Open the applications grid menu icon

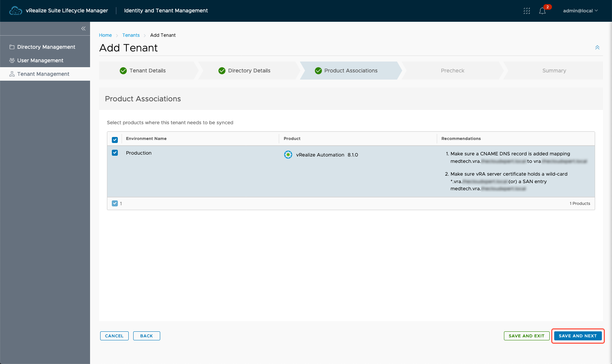coord(526,11)
